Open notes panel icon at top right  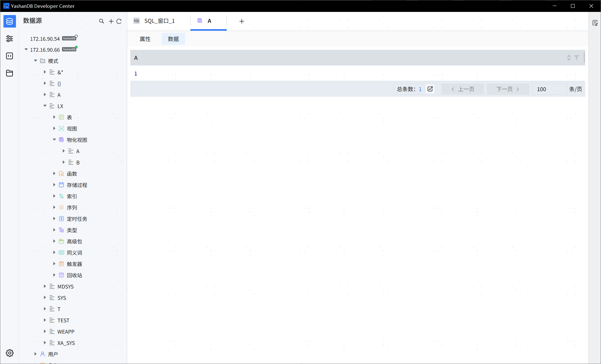coord(595,23)
